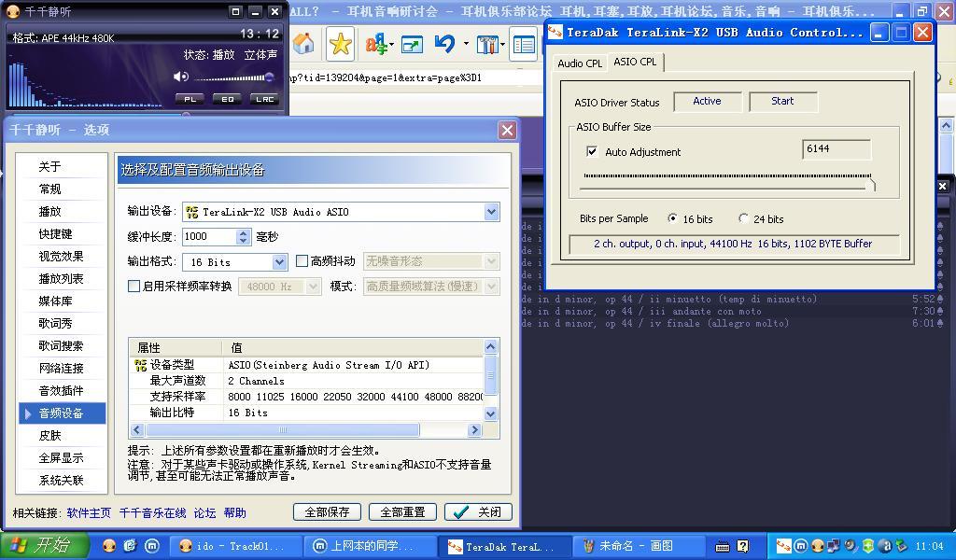956x560 pixels.
Task: Click the full-screen window icon in browser toolbar
Action: 412,45
